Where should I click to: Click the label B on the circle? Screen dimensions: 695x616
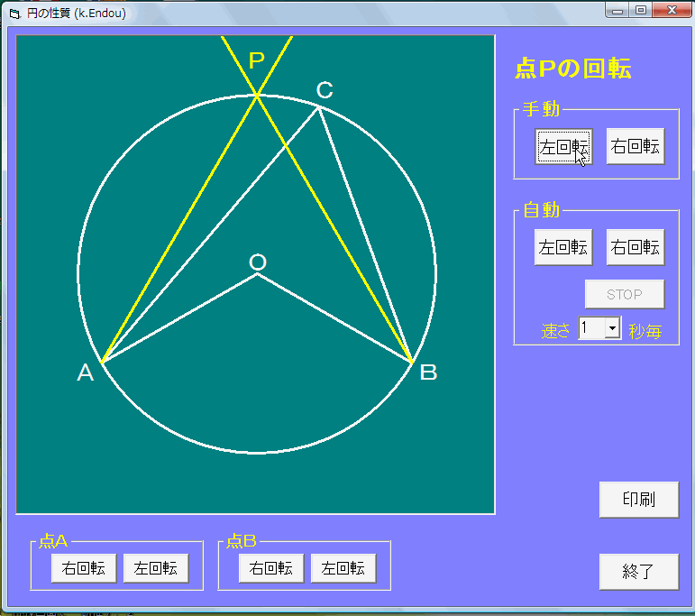pos(428,372)
